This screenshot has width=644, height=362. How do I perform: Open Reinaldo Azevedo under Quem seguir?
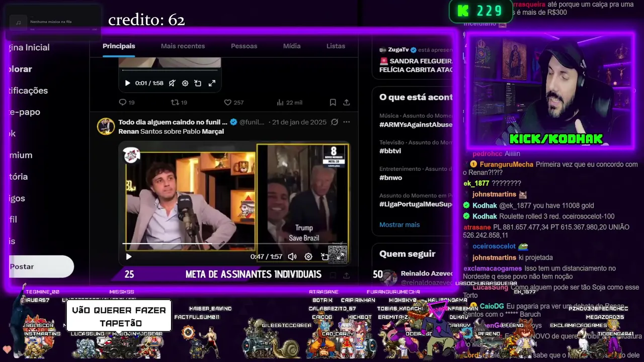click(x=427, y=274)
